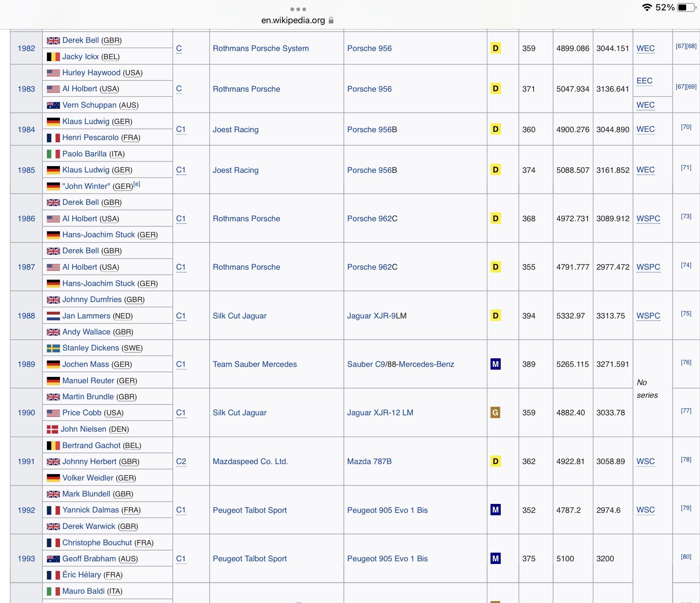
Task: Click the G tyre badge in 1990 row
Action: [x=496, y=412]
